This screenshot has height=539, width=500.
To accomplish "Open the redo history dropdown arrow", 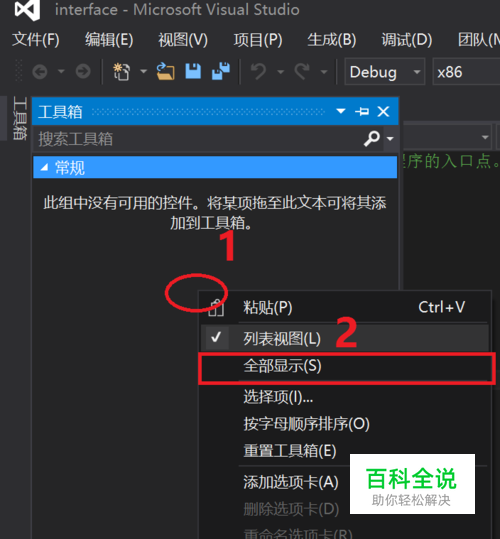I will [x=324, y=72].
